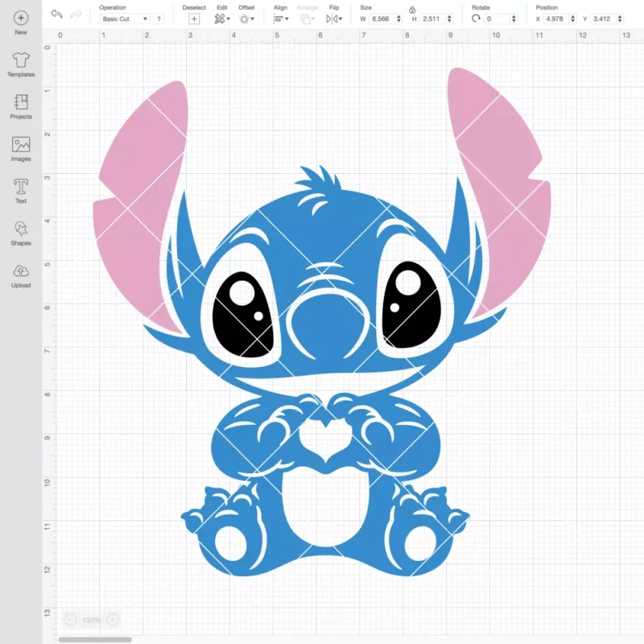644x644 pixels.
Task: Zoom in with the plus button
Action: [113, 619]
